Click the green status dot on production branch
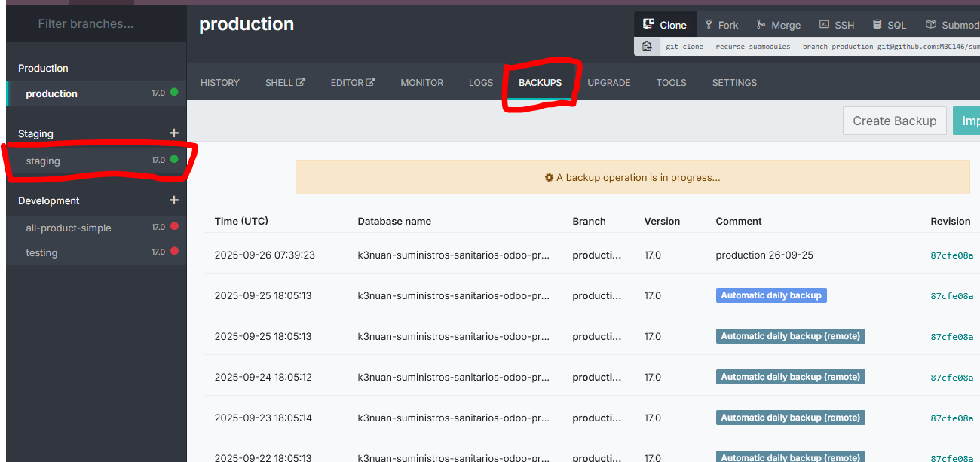This screenshot has width=980, height=462. [174, 93]
